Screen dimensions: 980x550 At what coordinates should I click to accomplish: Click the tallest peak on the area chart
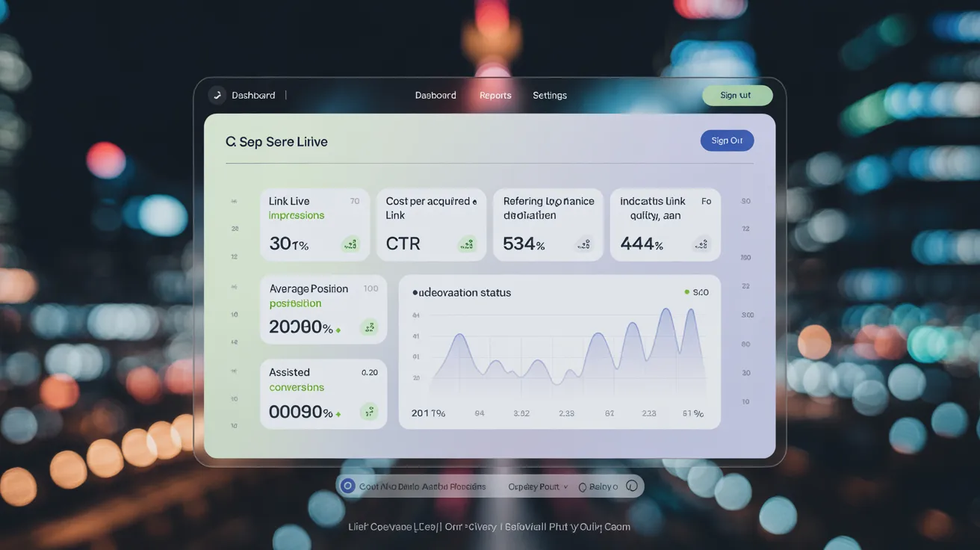pyautogui.click(x=666, y=311)
